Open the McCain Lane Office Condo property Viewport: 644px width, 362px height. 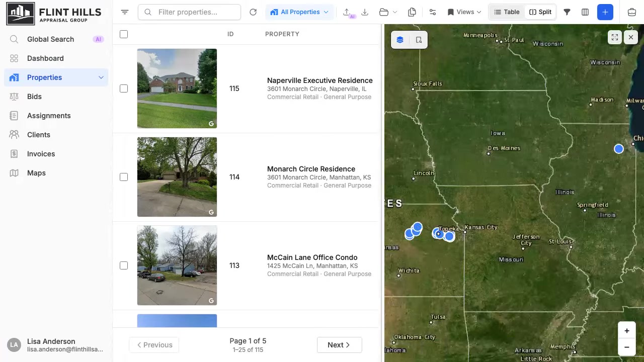(312, 257)
